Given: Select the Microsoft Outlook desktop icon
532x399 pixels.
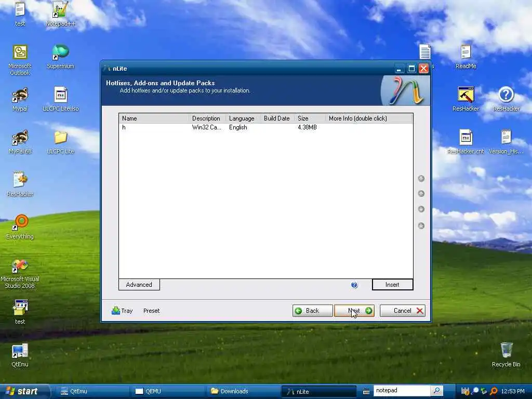Looking at the screenshot, I should (20, 60).
